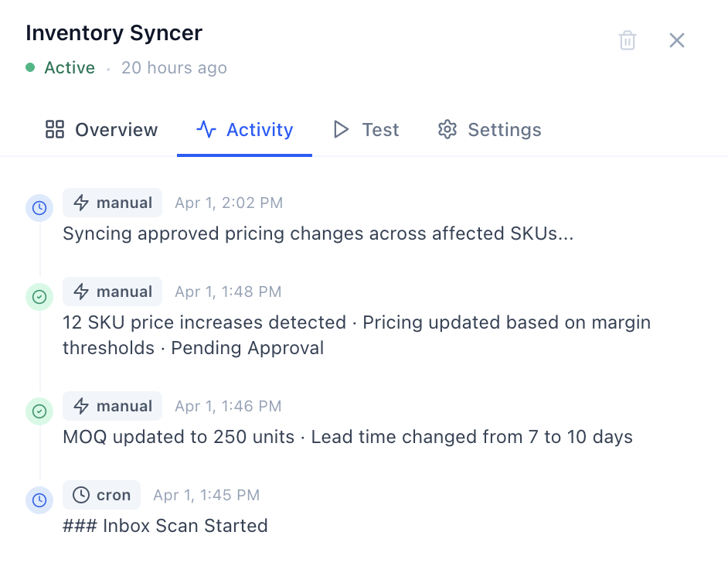Open the Overview tab

(101, 130)
